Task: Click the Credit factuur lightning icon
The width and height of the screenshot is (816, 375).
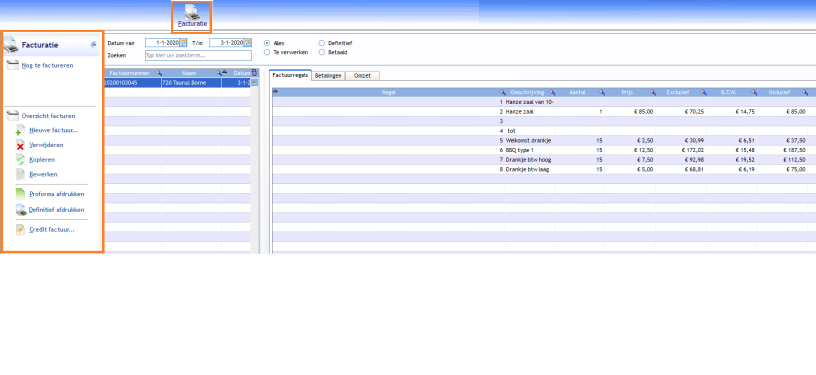Action: pyautogui.click(x=20, y=229)
